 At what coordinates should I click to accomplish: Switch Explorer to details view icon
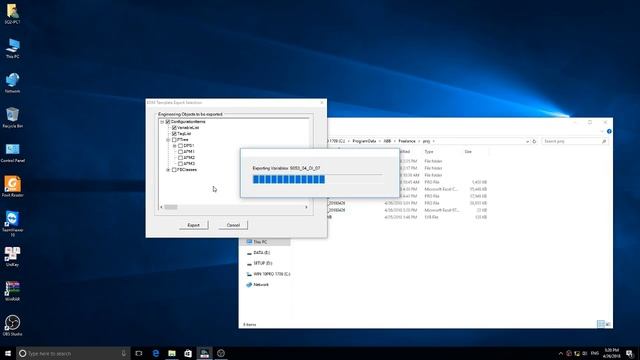coord(600,324)
